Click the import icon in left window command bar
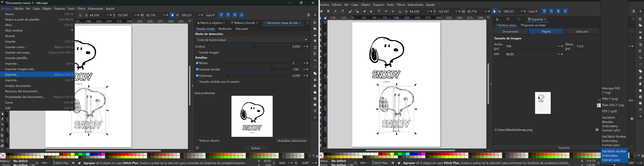 click(x=315, y=48)
